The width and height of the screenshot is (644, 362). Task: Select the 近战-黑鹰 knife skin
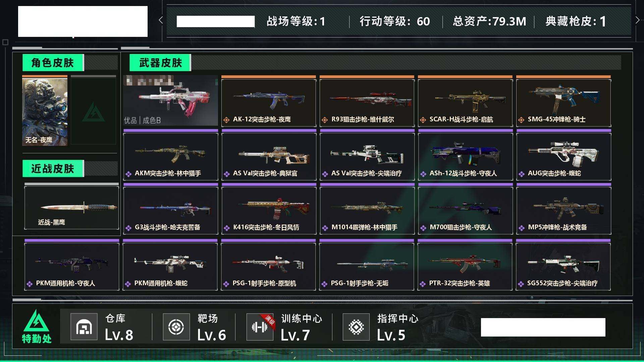(71, 207)
